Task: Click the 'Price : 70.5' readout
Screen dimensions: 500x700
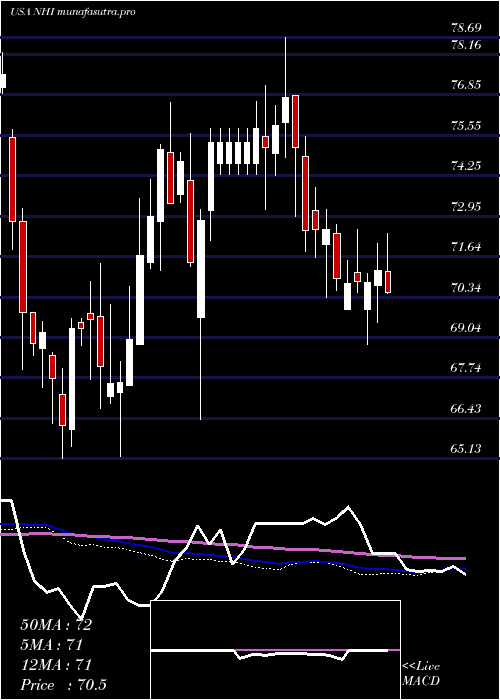Action: point(63,685)
